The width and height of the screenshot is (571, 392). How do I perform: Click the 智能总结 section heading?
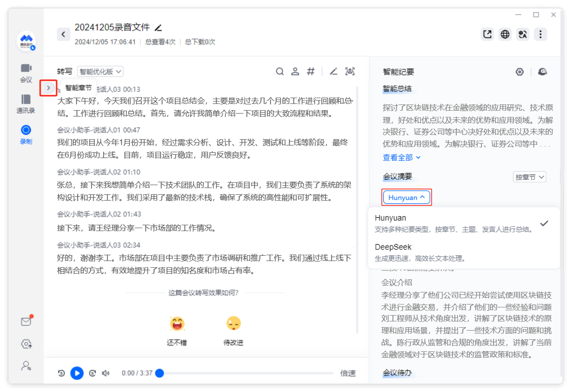[397, 89]
